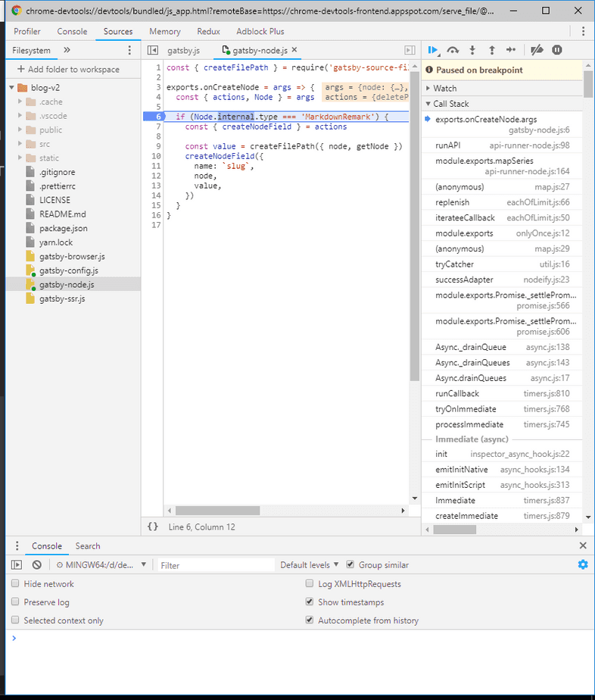
Task: Open the gatsby.js file tab
Action: tap(182, 50)
